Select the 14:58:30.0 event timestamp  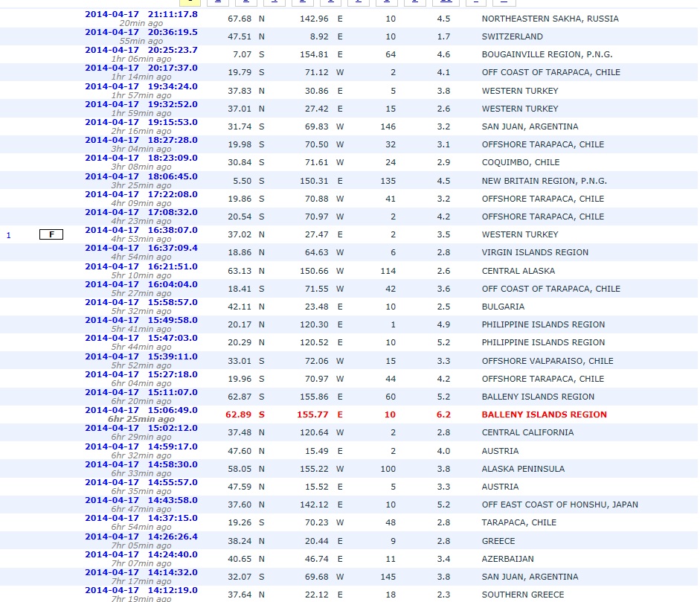(141, 465)
